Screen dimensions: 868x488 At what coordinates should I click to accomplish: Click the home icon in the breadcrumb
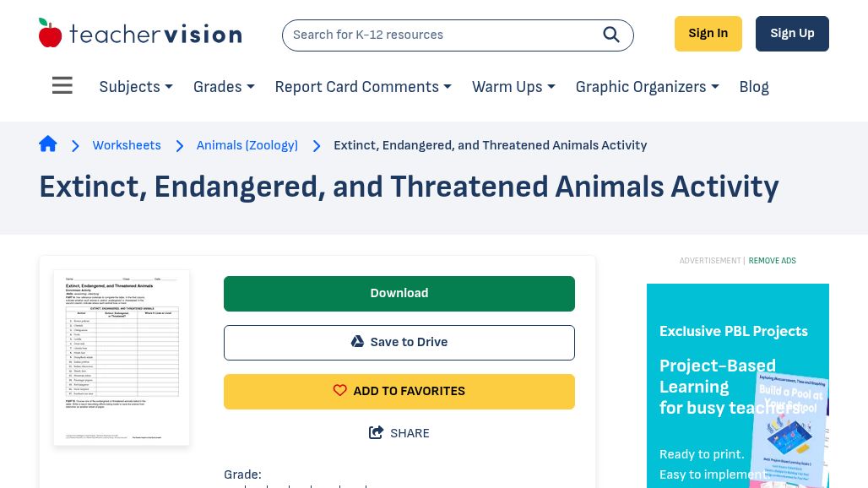tap(48, 144)
